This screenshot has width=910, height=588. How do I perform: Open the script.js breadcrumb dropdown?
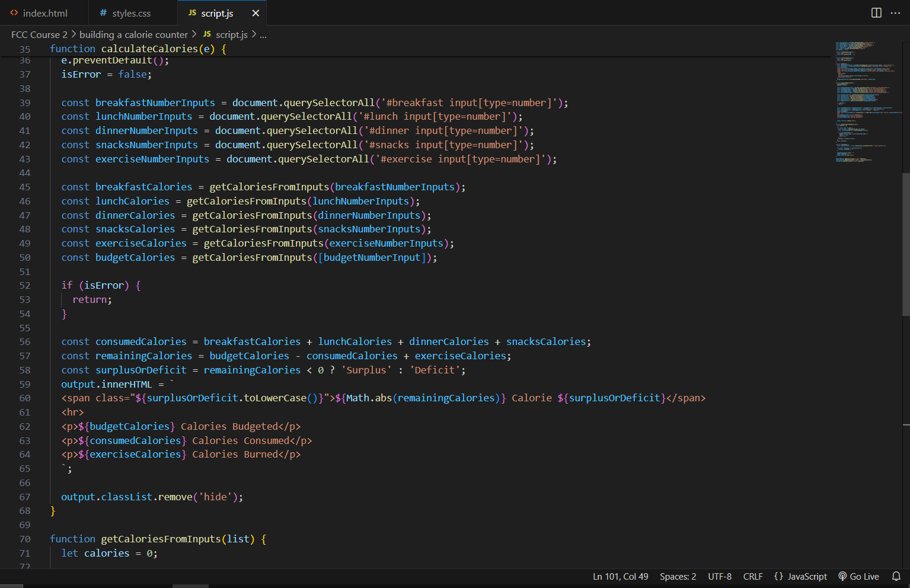pyautogui.click(x=231, y=35)
